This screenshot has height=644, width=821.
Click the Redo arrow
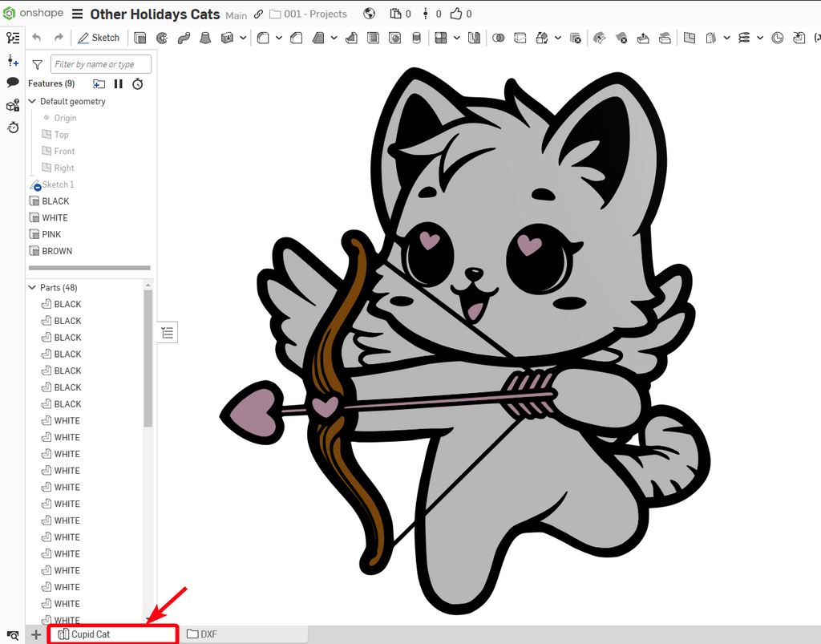pyautogui.click(x=59, y=38)
